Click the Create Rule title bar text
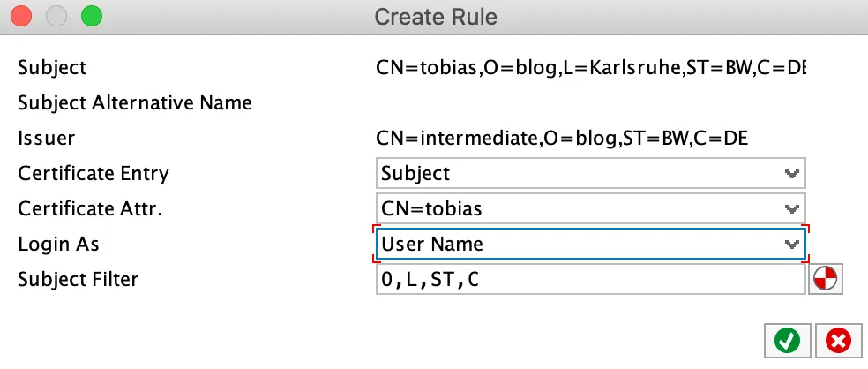The image size is (868, 369). coord(435,16)
